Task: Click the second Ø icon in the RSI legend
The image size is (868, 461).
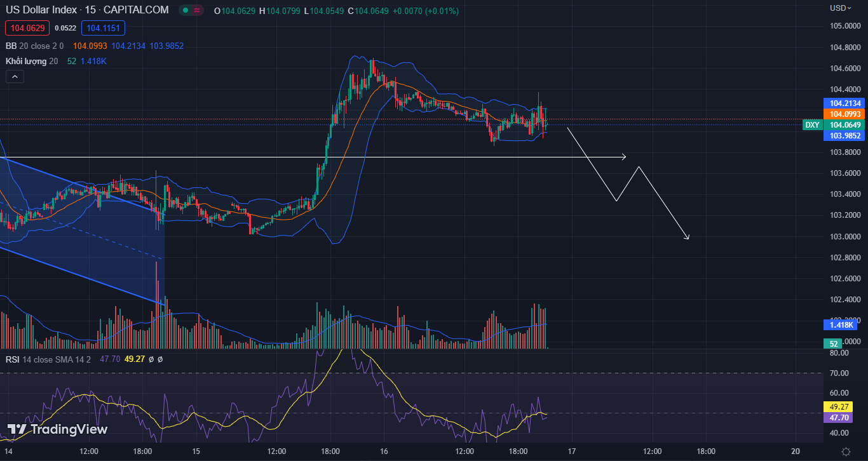Action: pyautogui.click(x=160, y=359)
